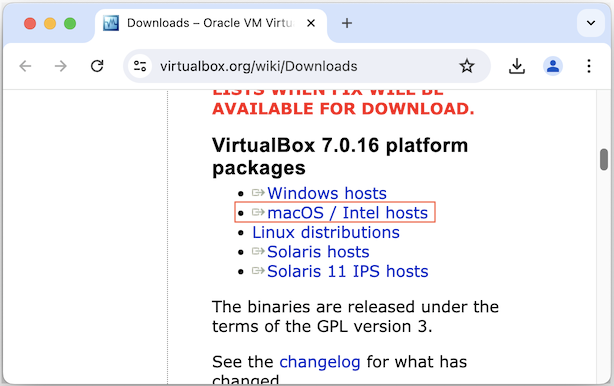
Task: Click the browser forward arrow
Action: (61, 66)
